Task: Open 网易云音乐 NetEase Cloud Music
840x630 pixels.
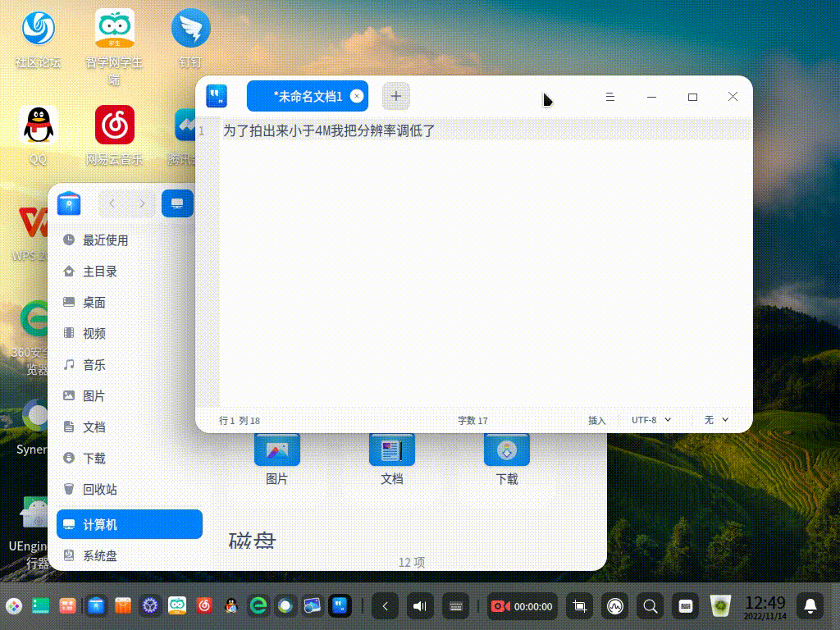Action: [x=115, y=125]
